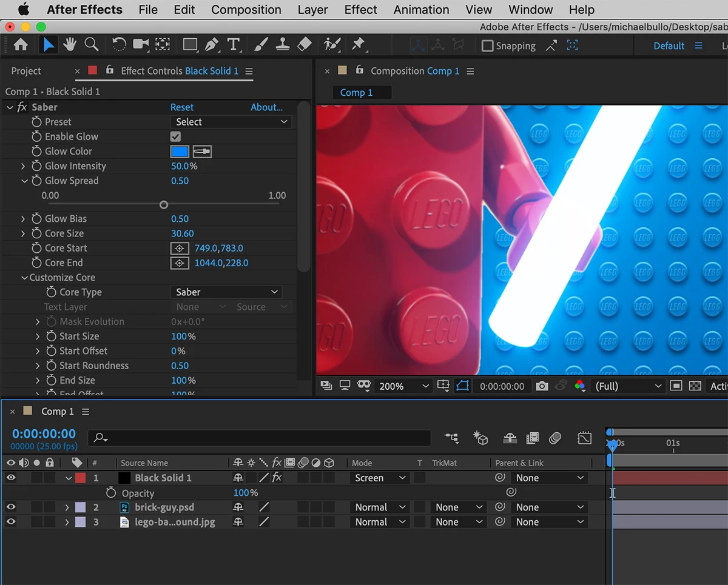The image size is (728, 585).
Task: Toggle Core Size stopwatch keyframing
Action: 37,233
